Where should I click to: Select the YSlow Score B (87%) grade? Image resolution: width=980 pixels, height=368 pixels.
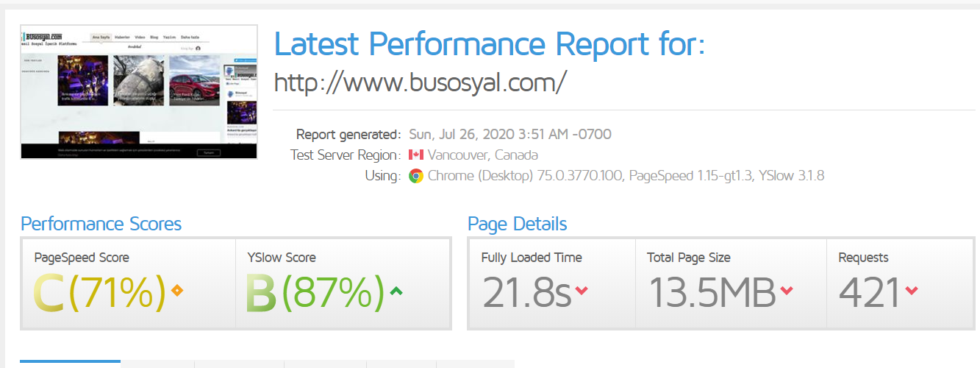click(315, 292)
